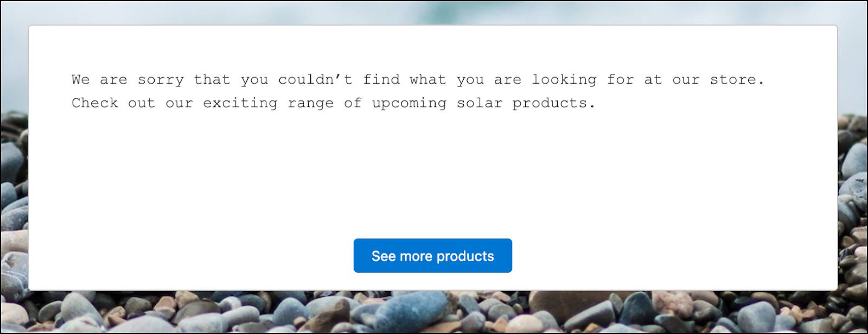This screenshot has height=334, width=868.
Task: Click the second line of the message
Action: (x=334, y=103)
